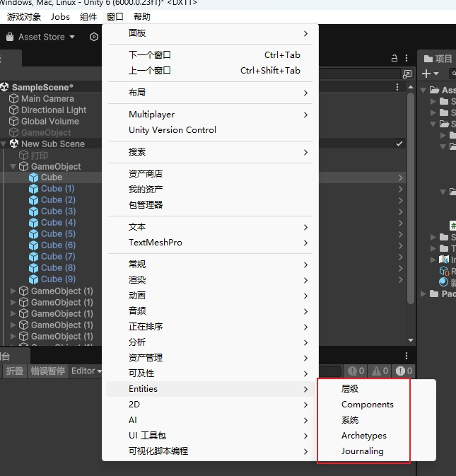
Task: Toggle console info message count filter
Action: click(x=356, y=371)
